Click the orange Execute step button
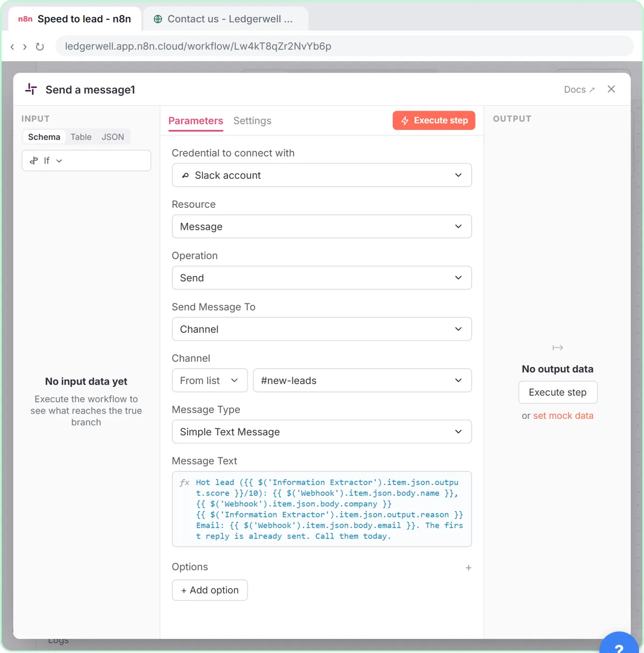The width and height of the screenshot is (644, 653). (x=434, y=120)
